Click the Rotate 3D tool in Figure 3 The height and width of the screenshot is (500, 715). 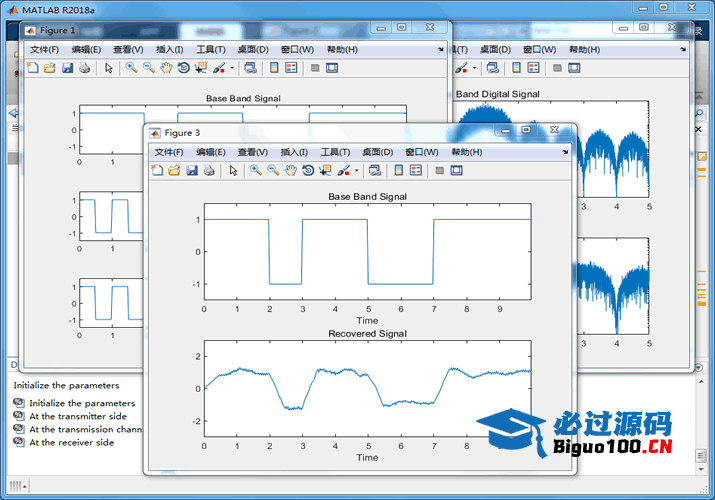[307, 171]
